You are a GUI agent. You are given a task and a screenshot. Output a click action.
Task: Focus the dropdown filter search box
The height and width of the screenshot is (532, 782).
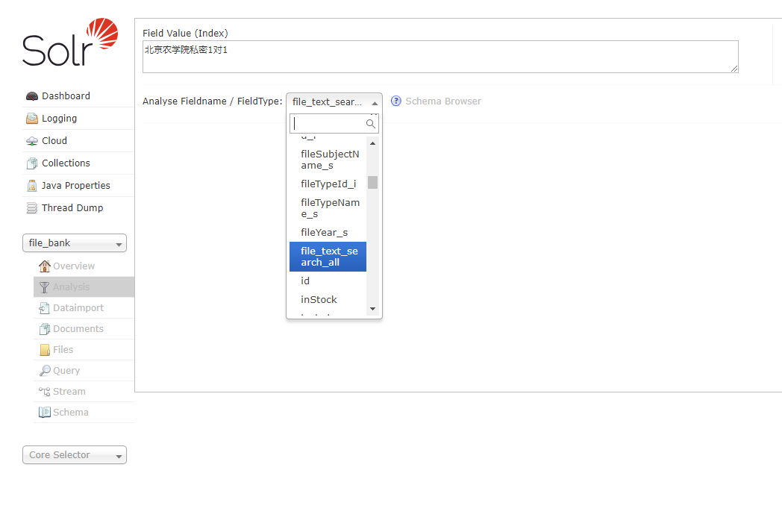point(334,124)
